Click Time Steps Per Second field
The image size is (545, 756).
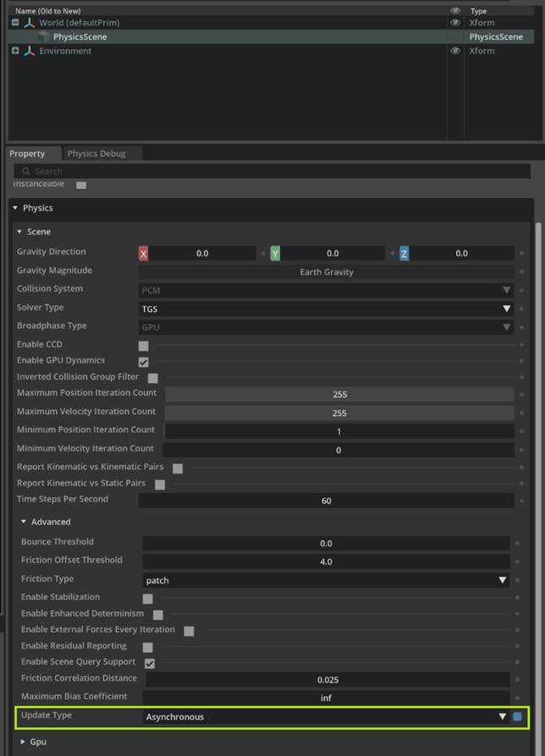click(x=326, y=501)
